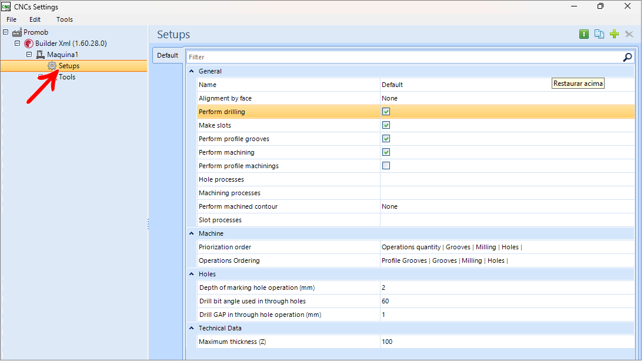Enable the Perform profile machinings checkbox
644x361 pixels.
[386, 166]
